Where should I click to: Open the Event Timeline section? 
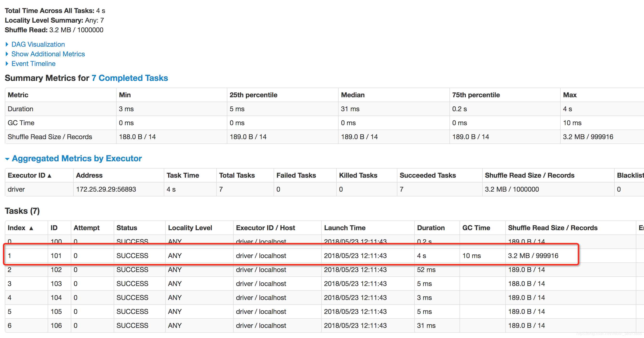pyautogui.click(x=33, y=64)
